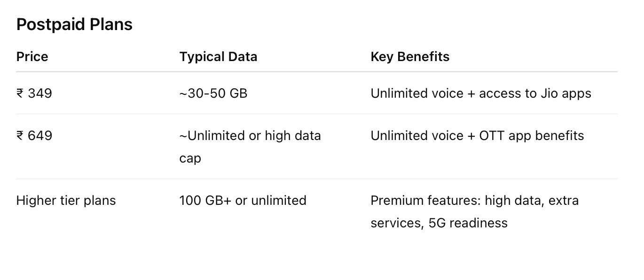644x280 pixels.
Task: Select the Key Benefits column header
Action: [x=410, y=57]
